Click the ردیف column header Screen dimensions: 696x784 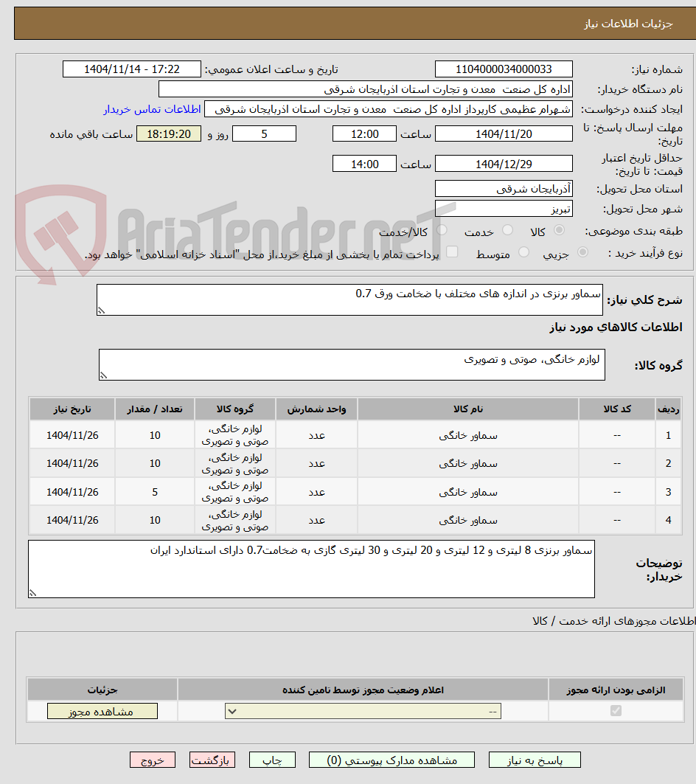pos(668,409)
